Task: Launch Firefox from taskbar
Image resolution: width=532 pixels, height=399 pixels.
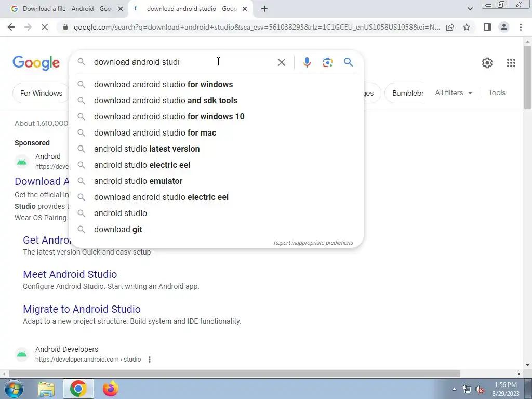Action: click(110, 389)
